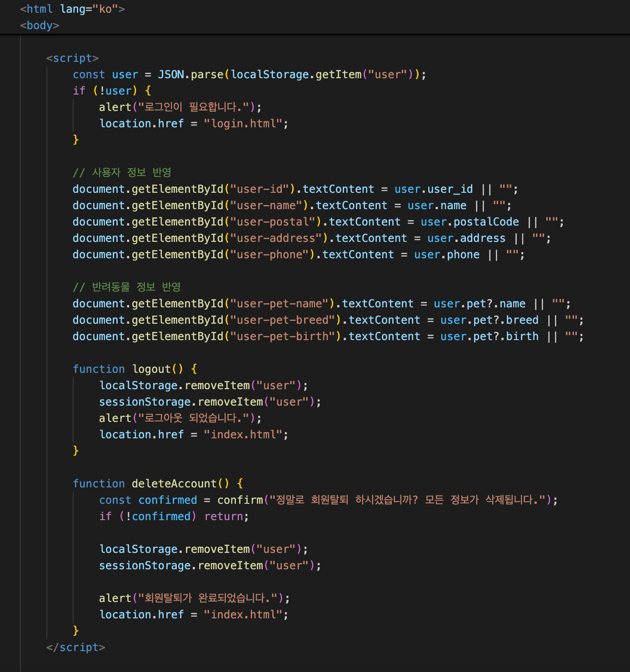Click the body tag sticky header line
The image size is (630, 672).
pos(40,25)
